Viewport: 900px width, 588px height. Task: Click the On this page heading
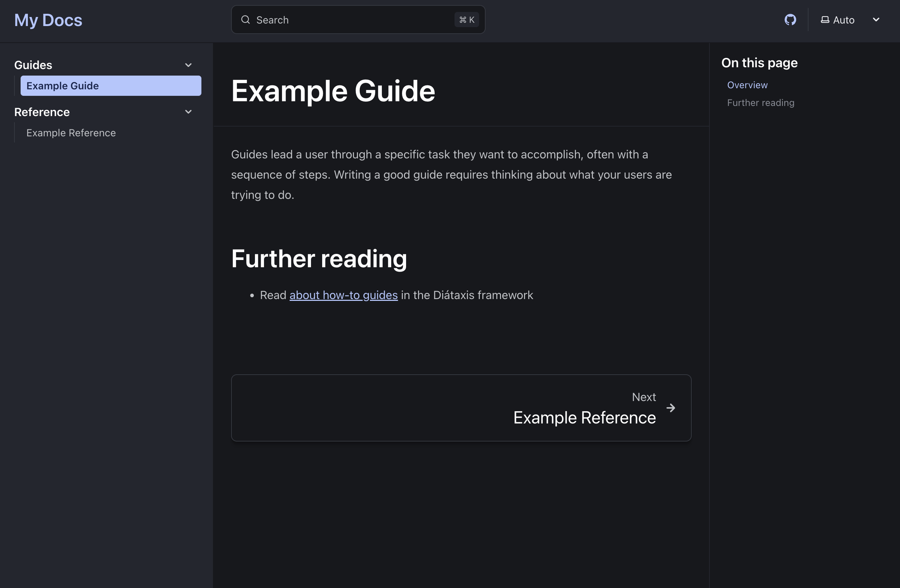(759, 63)
